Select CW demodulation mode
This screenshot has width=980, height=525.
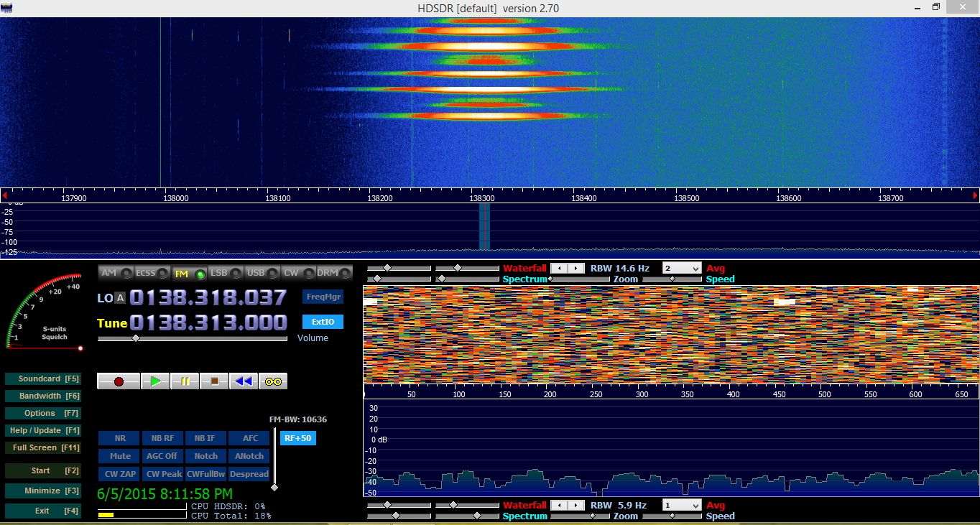(298, 273)
